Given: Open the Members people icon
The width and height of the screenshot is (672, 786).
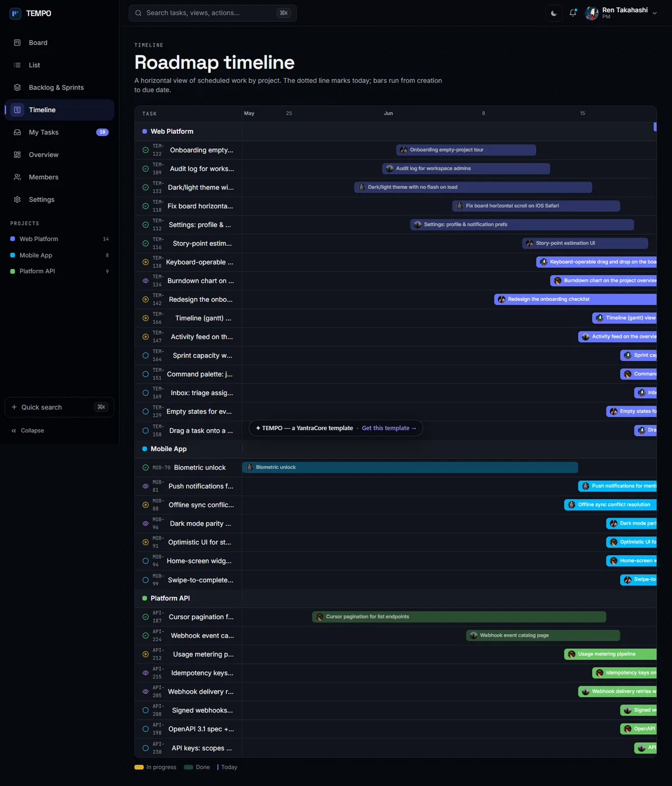Looking at the screenshot, I should [17, 177].
